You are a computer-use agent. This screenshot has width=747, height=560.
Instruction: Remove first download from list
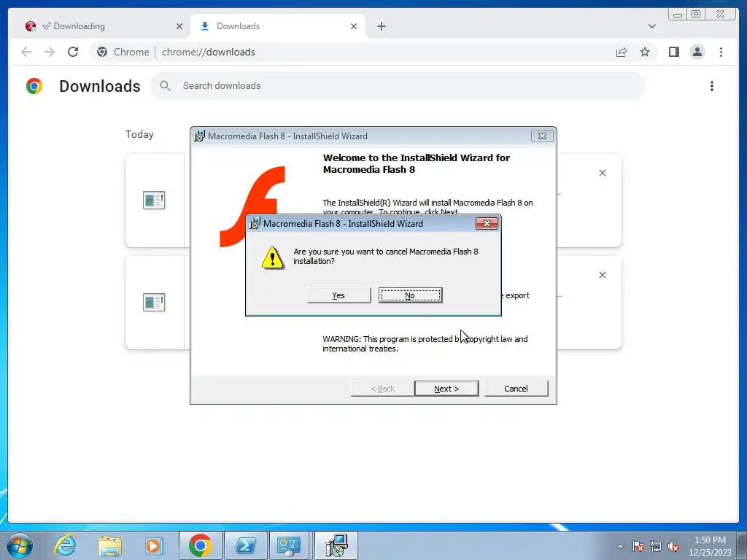[602, 173]
